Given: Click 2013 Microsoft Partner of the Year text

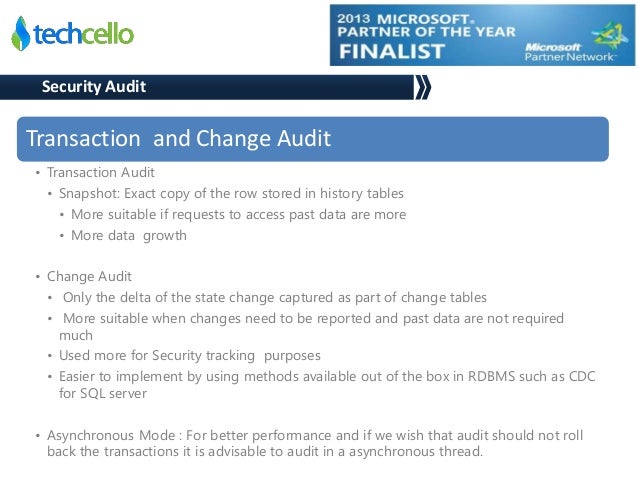Looking at the screenshot, I should coord(426,25).
